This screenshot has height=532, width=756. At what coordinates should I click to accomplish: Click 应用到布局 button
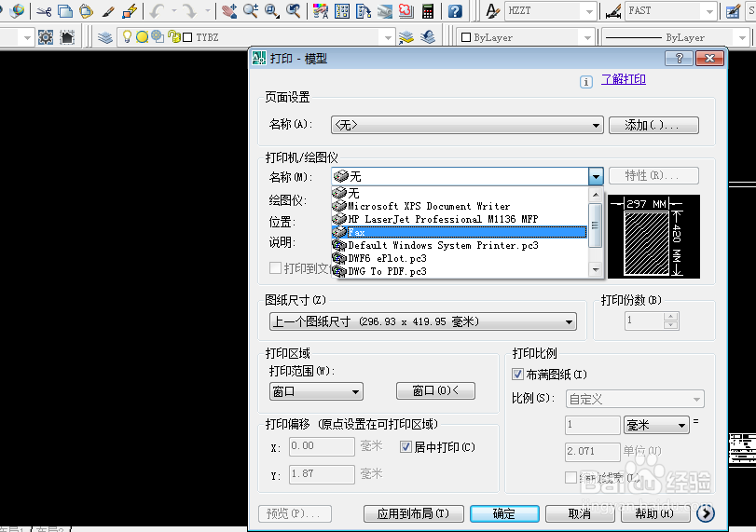click(x=413, y=513)
